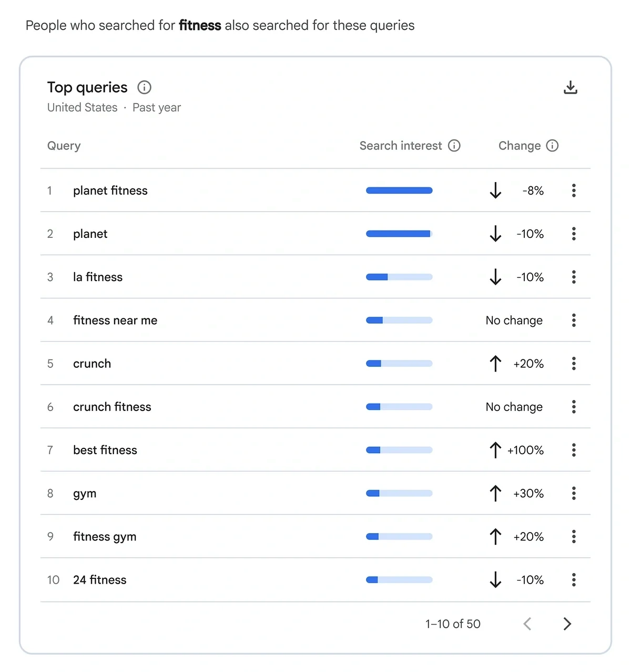Viewport: 631px width, 672px height.
Task: Click No change in fitness near me row
Action: [x=514, y=320]
